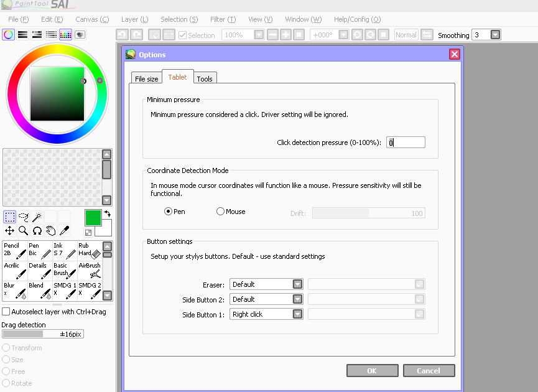Select the Free radio option
538x392 pixels.
pyautogui.click(x=6, y=371)
